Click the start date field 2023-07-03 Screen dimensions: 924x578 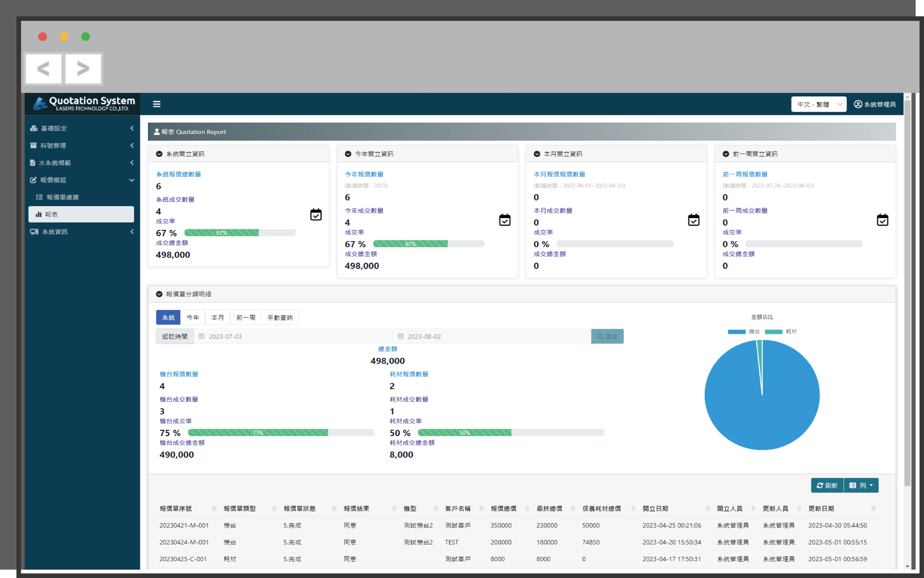293,336
